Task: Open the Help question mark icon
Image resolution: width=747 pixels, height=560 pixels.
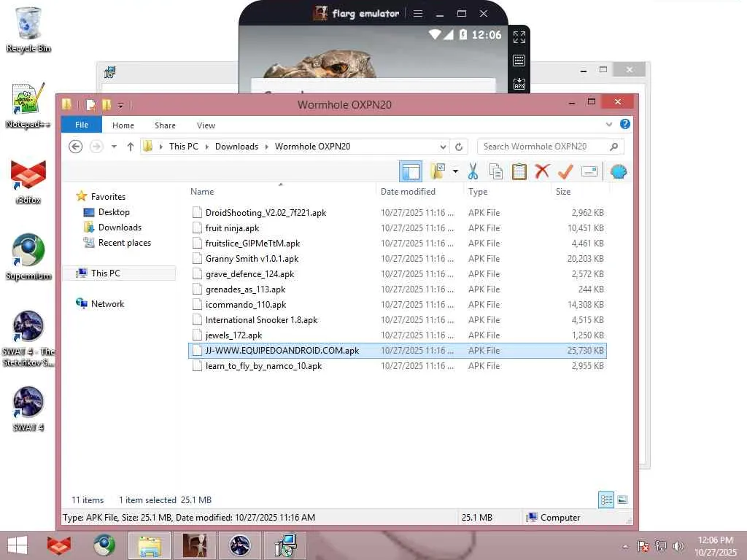Action: [625, 124]
